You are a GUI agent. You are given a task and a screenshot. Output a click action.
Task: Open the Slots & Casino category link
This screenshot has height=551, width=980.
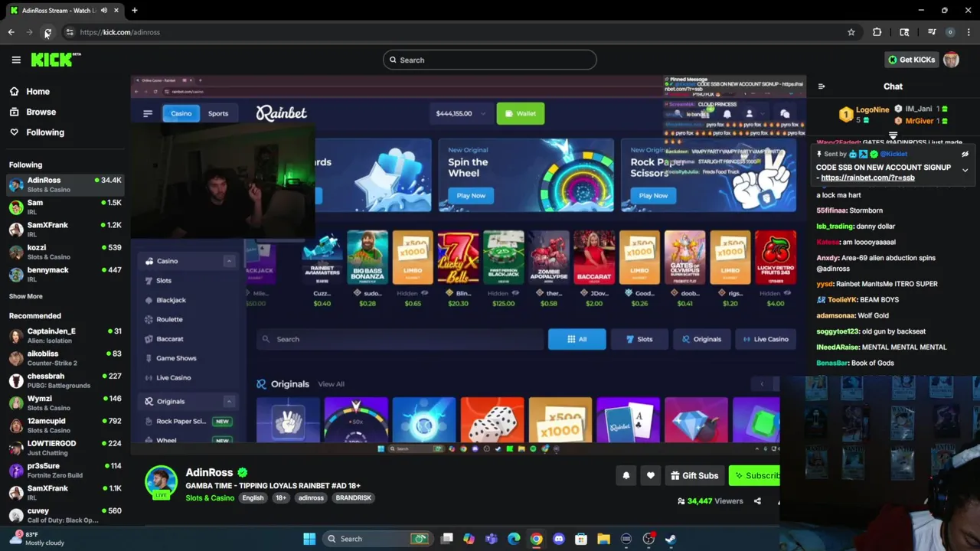210,498
